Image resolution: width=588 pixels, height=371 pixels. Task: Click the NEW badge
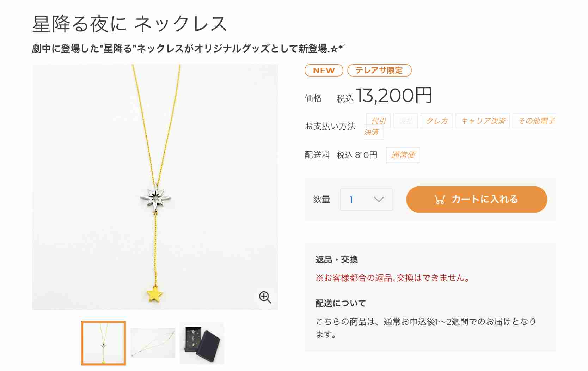coord(324,71)
